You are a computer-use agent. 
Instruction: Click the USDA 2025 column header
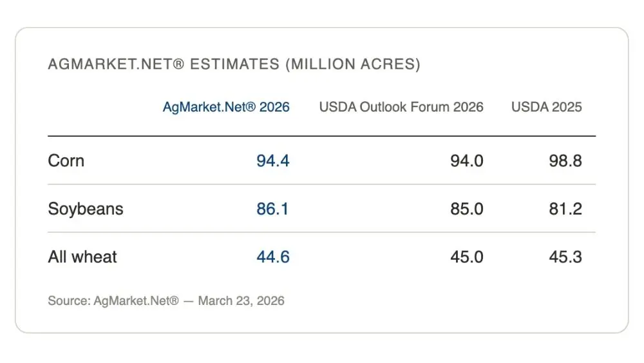click(x=546, y=107)
